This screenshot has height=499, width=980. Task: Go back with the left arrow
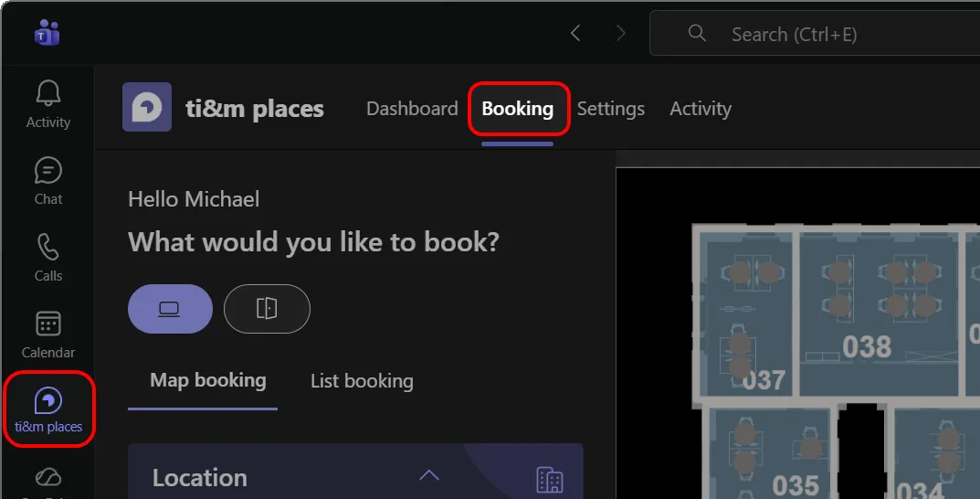click(x=575, y=33)
